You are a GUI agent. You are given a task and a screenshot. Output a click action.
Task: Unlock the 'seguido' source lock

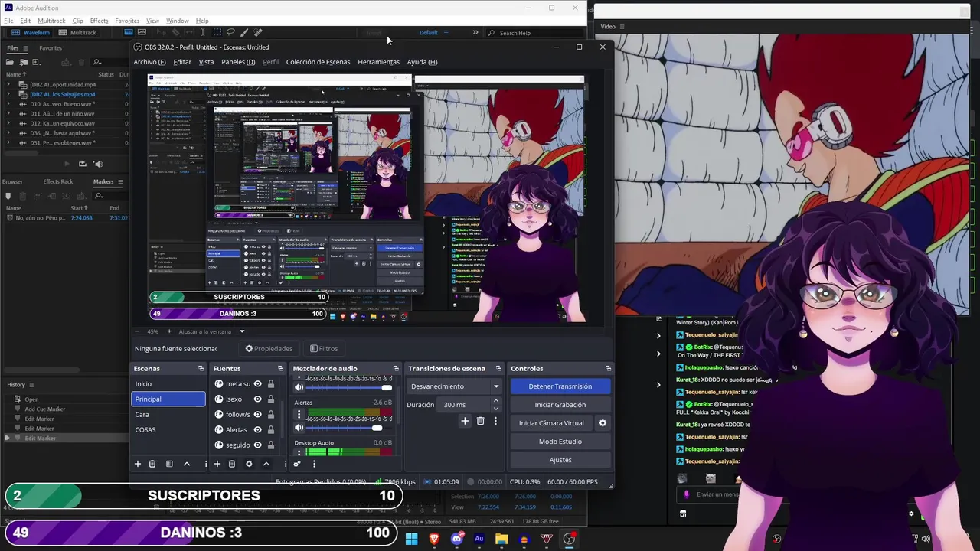coord(271,445)
